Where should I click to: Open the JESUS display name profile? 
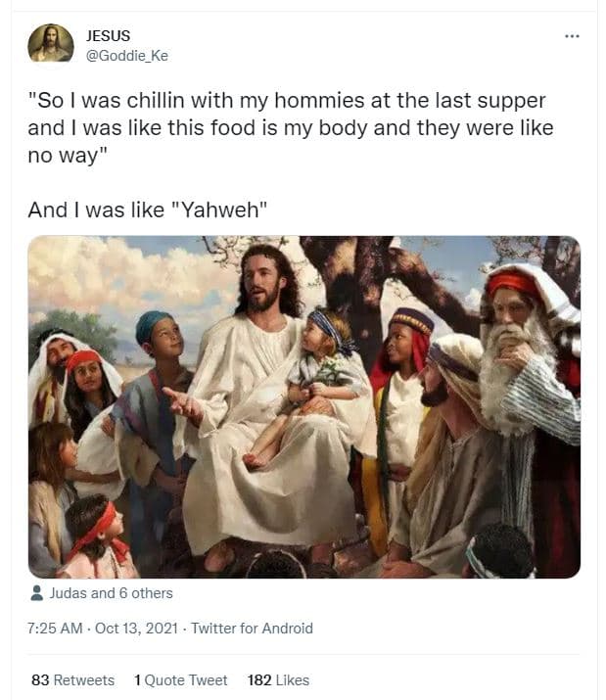(108, 35)
